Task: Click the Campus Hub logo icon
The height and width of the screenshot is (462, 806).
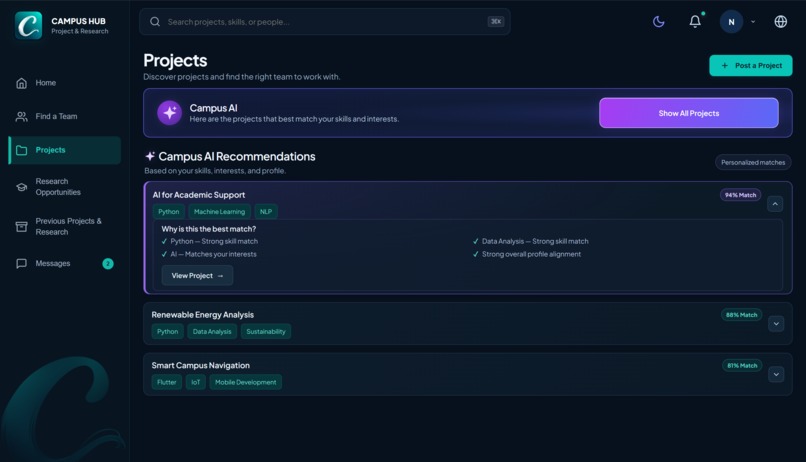Action: (28, 25)
